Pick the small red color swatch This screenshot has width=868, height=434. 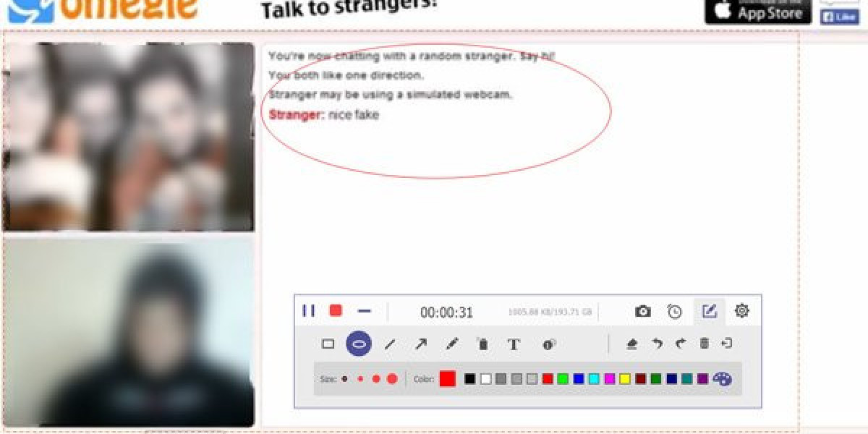tap(548, 378)
